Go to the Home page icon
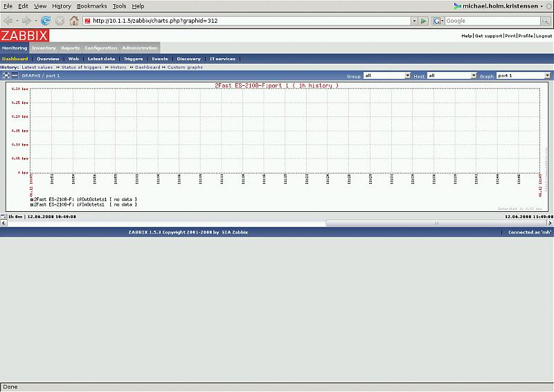This screenshot has width=554, height=392. point(74,21)
